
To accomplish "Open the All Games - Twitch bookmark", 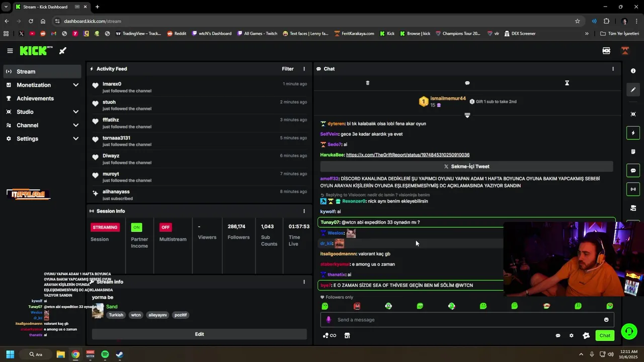I will coord(257,34).
